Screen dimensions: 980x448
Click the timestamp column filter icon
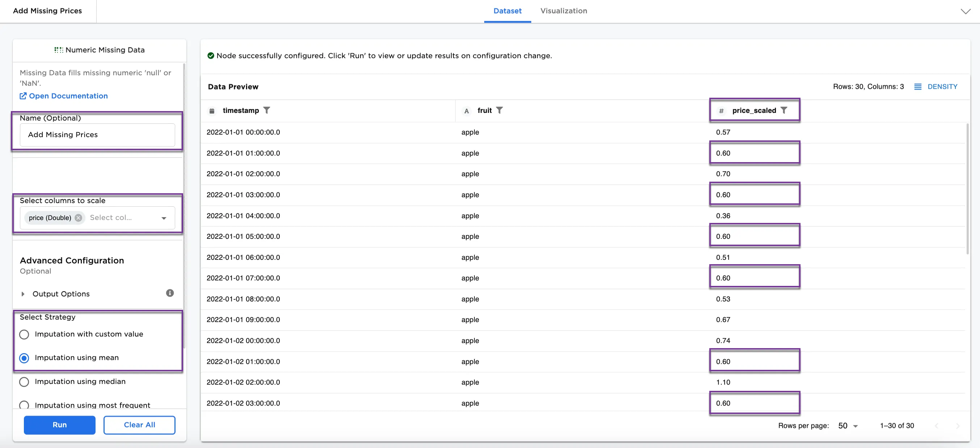click(267, 110)
